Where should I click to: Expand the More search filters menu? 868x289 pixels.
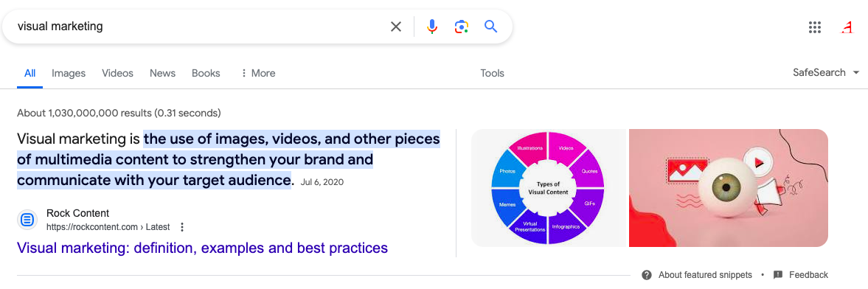(x=257, y=73)
